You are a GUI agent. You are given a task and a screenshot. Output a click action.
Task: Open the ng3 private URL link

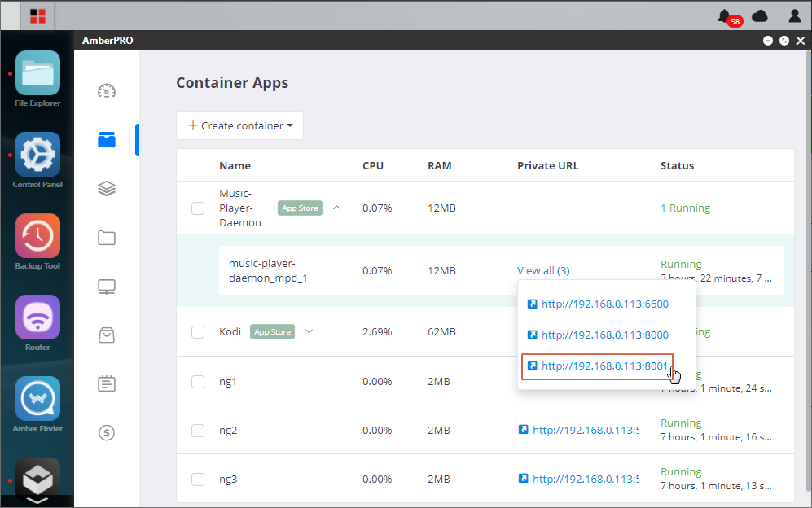click(x=586, y=479)
